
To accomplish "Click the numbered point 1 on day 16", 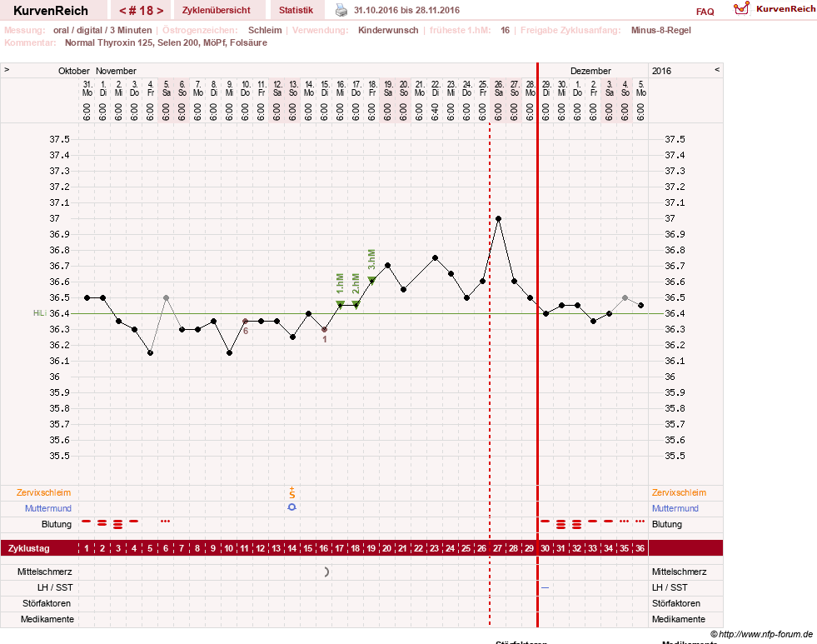I will (x=325, y=330).
